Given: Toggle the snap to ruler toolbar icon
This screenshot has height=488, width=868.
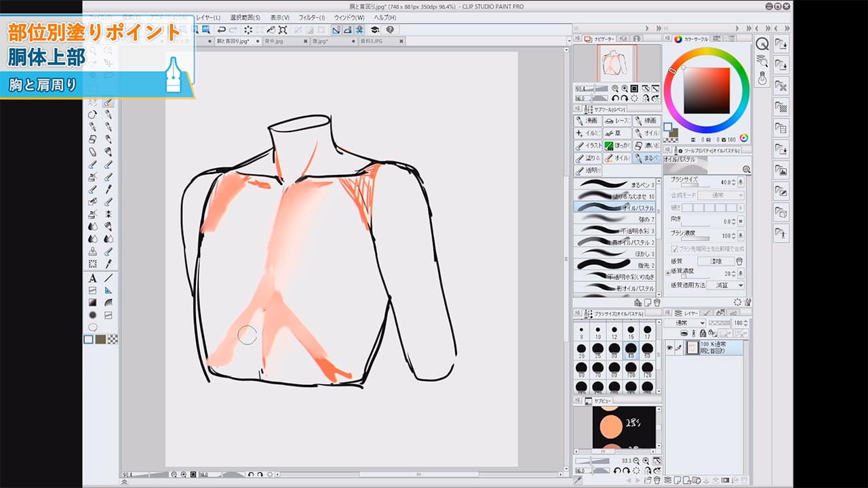Looking at the screenshot, I should click(x=336, y=30).
